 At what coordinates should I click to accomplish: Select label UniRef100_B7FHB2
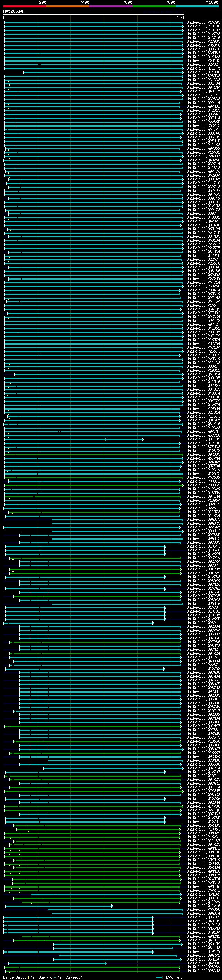pos(203,313)
